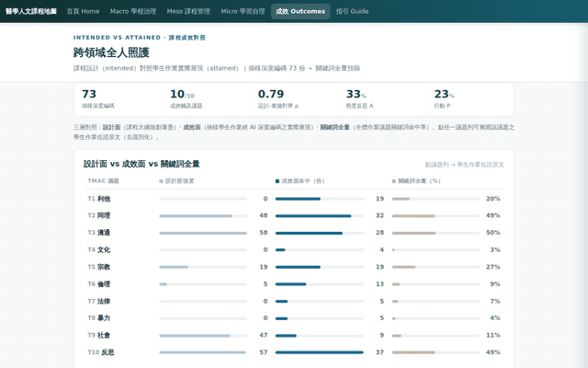The width and height of the screenshot is (588, 368).
Task: Select the 成效 Outcomes tab
Action: pyautogui.click(x=300, y=11)
